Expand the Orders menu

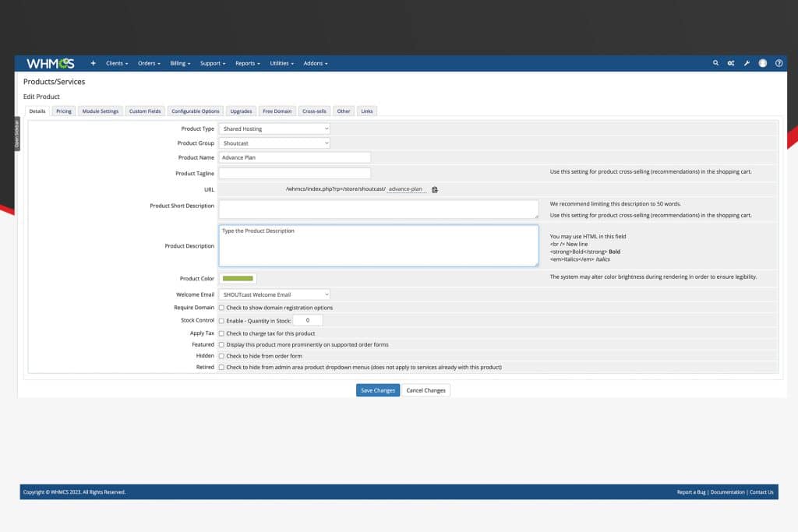point(149,64)
